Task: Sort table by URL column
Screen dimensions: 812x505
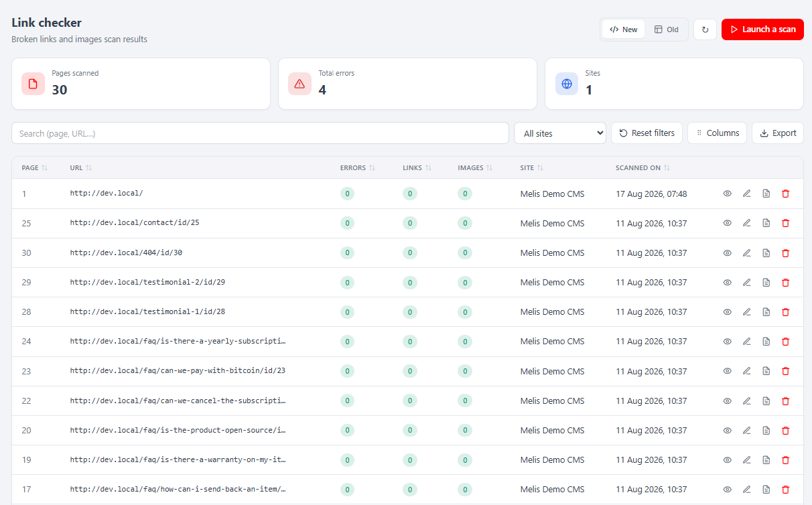Action: coord(81,168)
